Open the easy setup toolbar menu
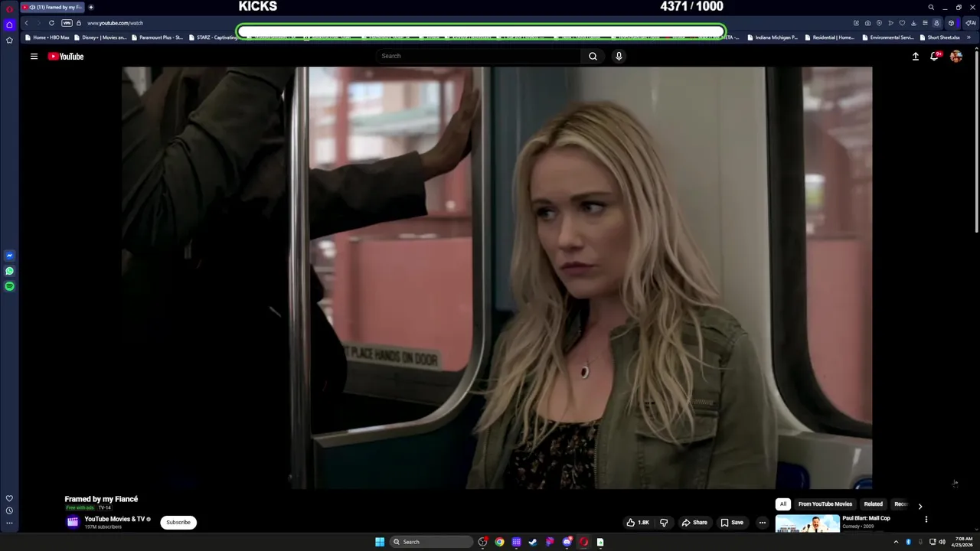This screenshot has width=980, height=551. point(925,23)
